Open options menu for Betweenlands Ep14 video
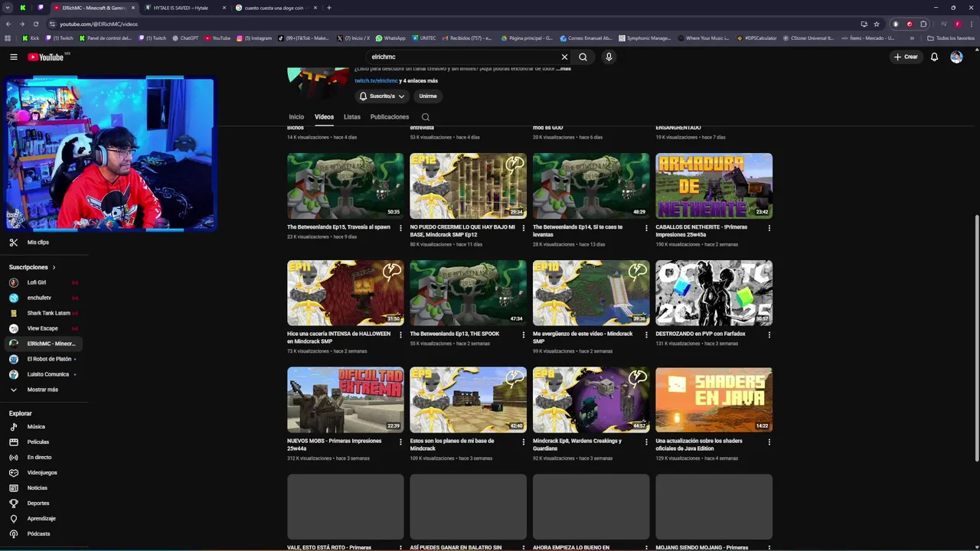 (646, 228)
